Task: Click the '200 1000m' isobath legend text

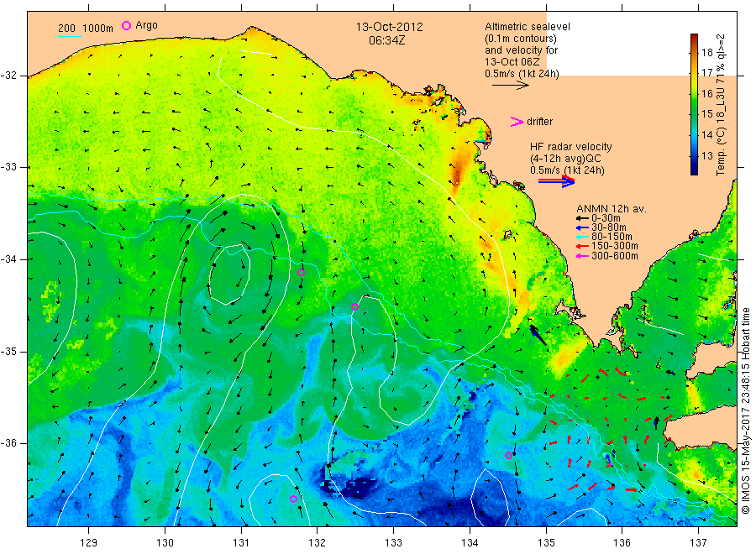Action: (86, 29)
